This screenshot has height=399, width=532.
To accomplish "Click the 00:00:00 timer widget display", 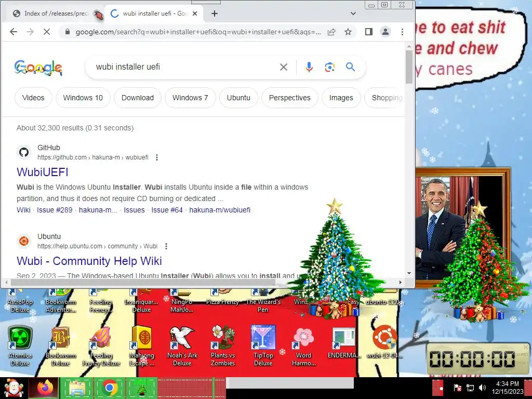I will [x=472, y=360].
